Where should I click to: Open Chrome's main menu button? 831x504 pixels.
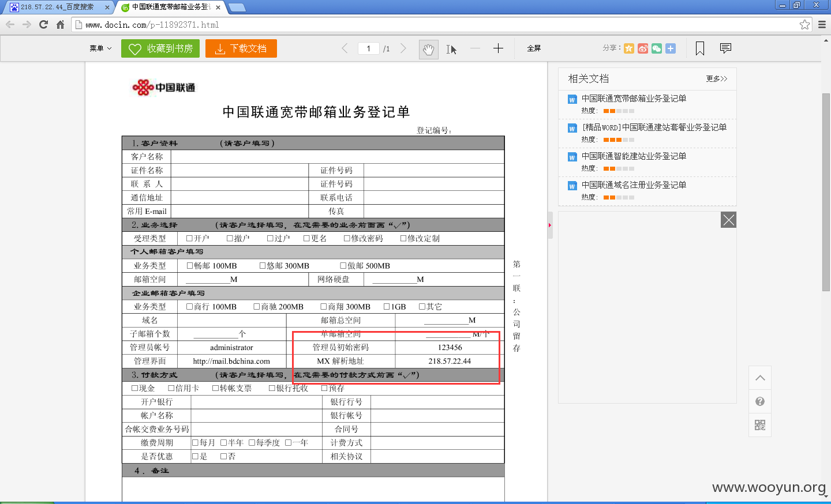pyautogui.click(x=822, y=24)
